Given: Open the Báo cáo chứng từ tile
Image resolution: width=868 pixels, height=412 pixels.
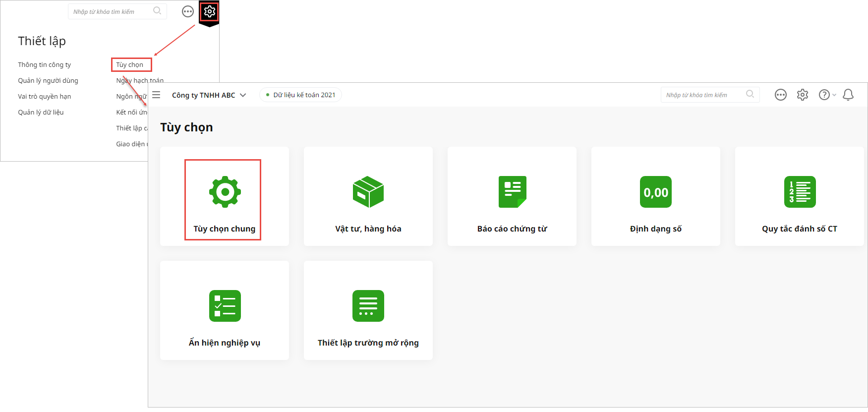Looking at the screenshot, I should tap(512, 197).
